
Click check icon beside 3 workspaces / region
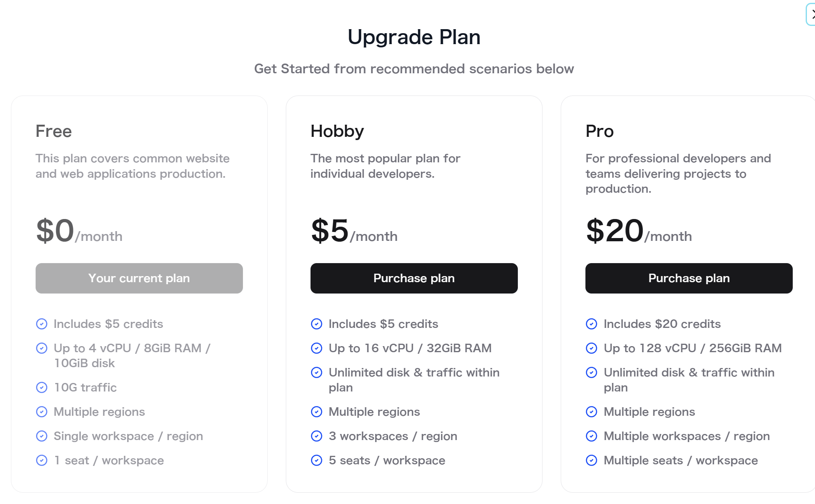pos(317,436)
